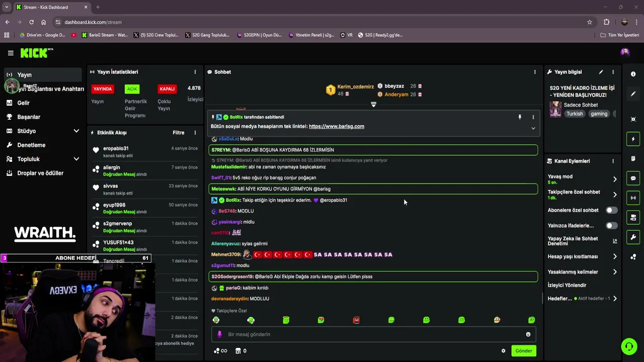Open Yayın İstatistikleri three-dot menu
The width and height of the screenshot is (644, 362).
(x=195, y=72)
